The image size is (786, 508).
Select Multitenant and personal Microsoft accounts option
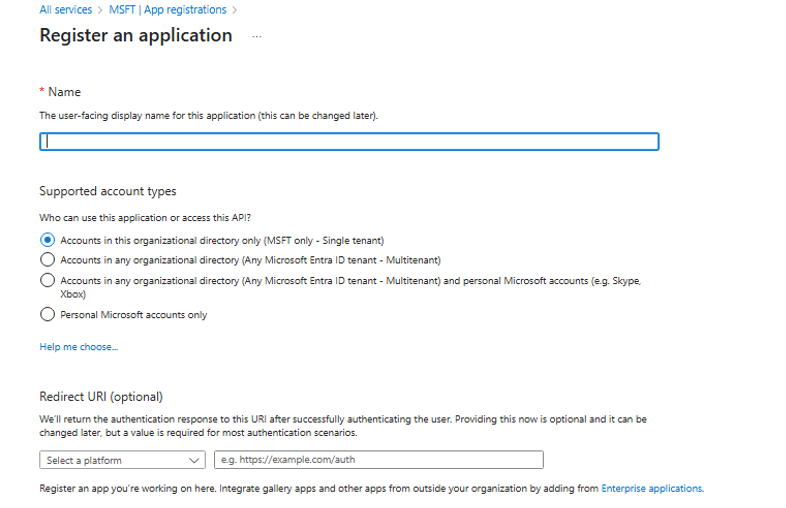tap(47, 281)
